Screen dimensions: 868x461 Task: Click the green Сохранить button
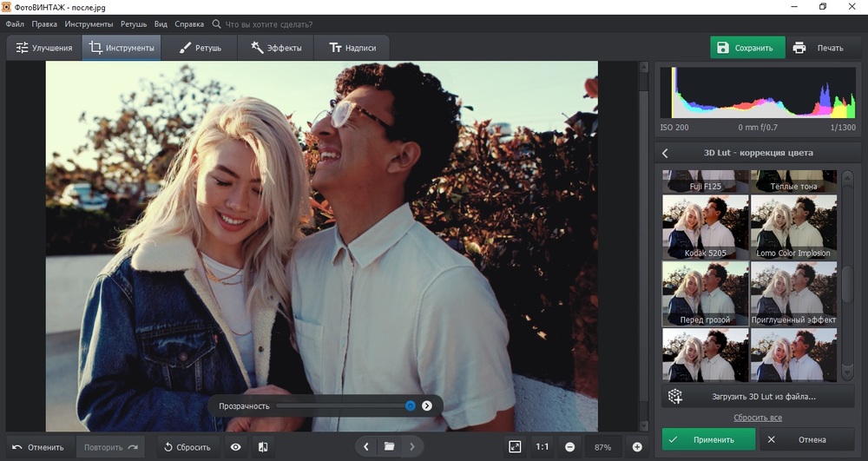pyautogui.click(x=747, y=48)
